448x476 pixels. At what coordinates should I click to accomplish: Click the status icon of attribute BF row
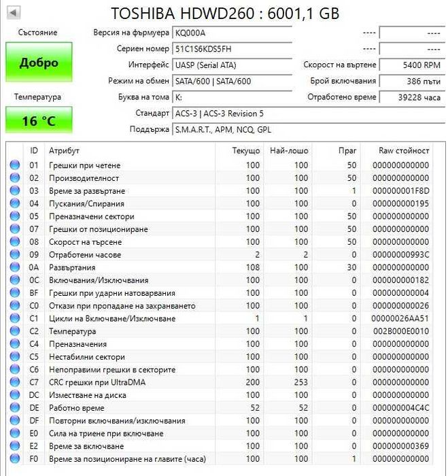(14, 292)
